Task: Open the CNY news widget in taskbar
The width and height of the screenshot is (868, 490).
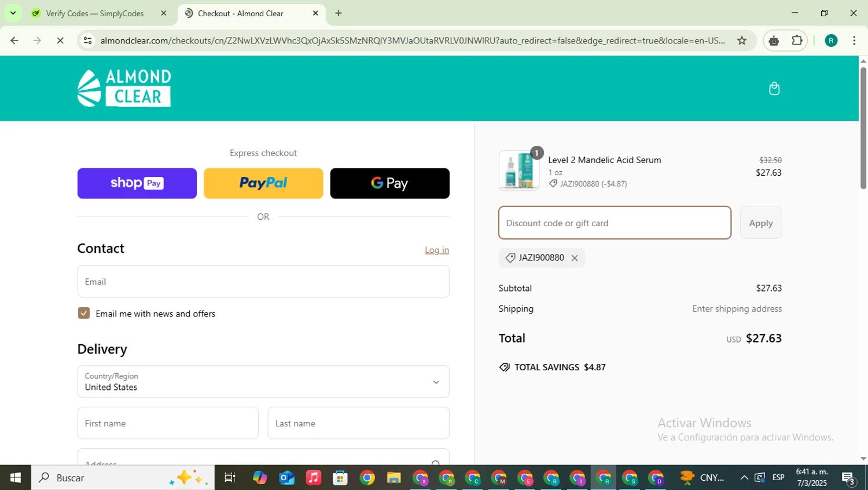Action: [703, 477]
